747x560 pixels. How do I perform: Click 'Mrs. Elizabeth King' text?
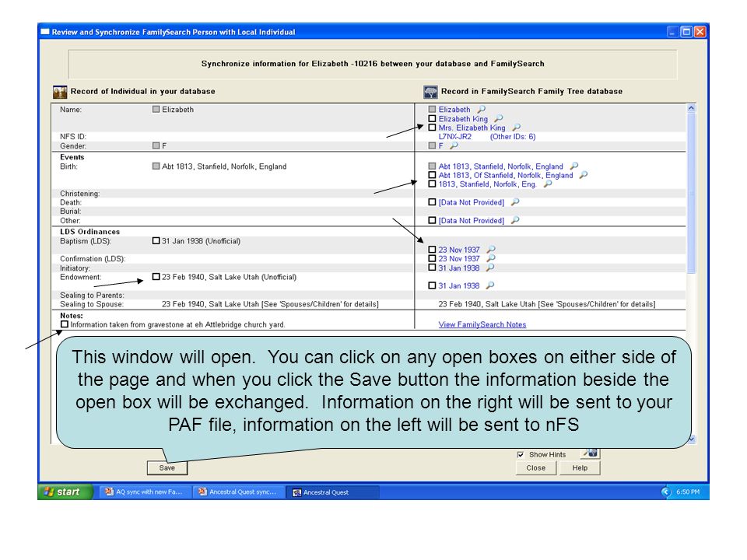click(x=472, y=128)
